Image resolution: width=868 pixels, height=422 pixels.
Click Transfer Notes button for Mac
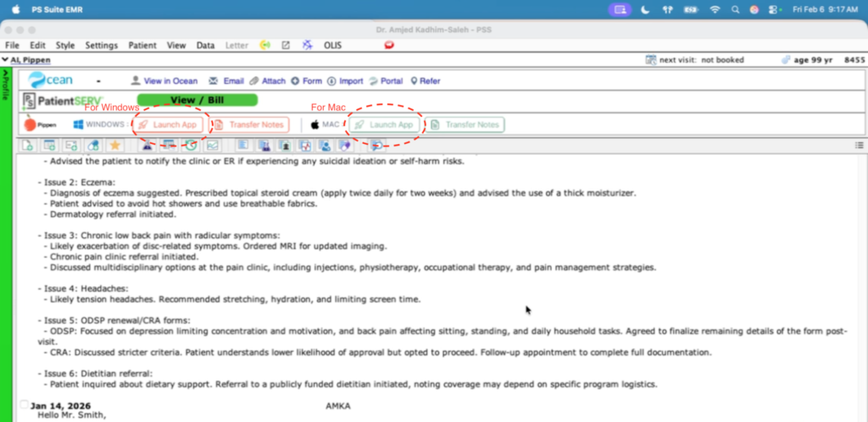coord(465,125)
